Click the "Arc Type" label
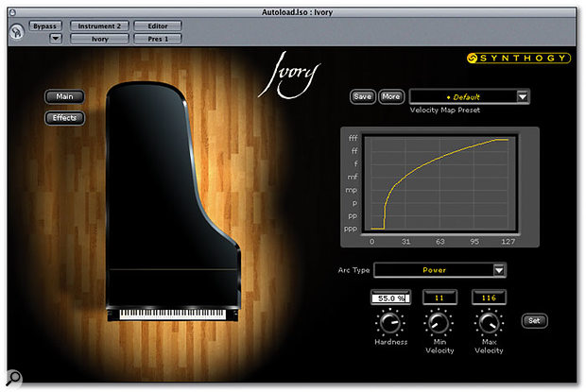This screenshot has width=586, height=392. pos(353,270)
